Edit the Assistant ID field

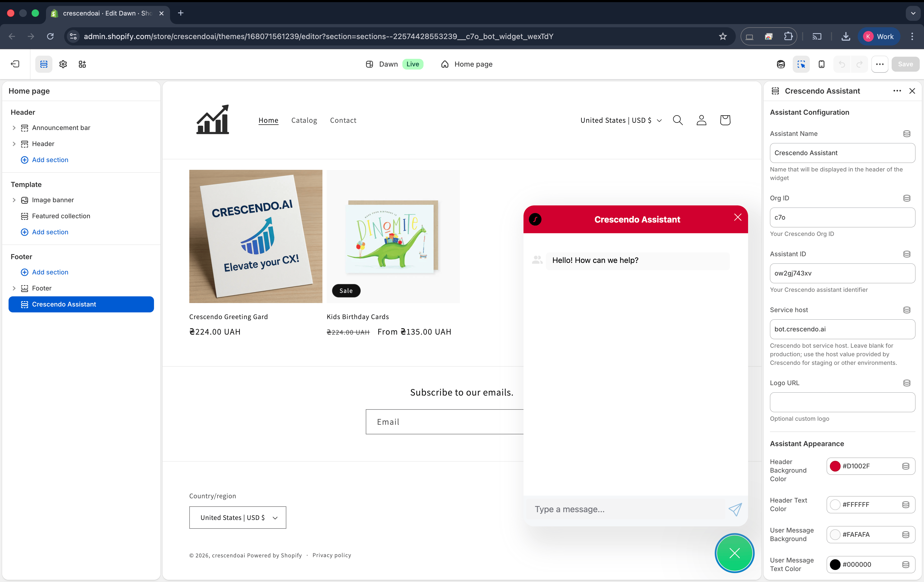tap(842, 273)
